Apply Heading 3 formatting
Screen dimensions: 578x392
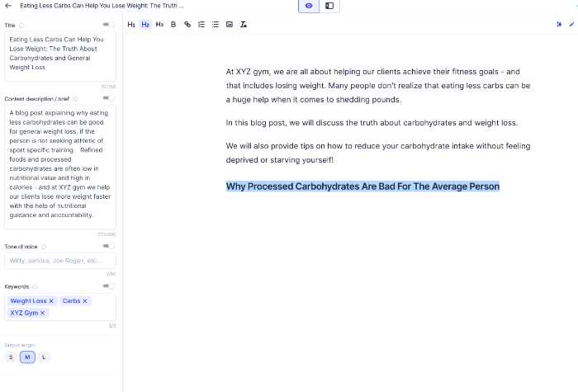tap(159, 25)
